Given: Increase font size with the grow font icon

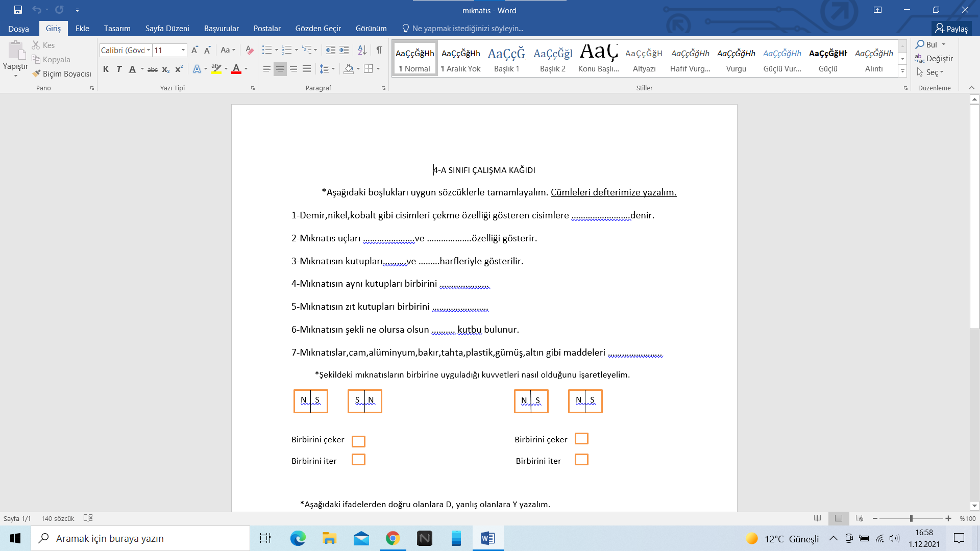Looking at the screenshot, I should [x=194, y=50].
